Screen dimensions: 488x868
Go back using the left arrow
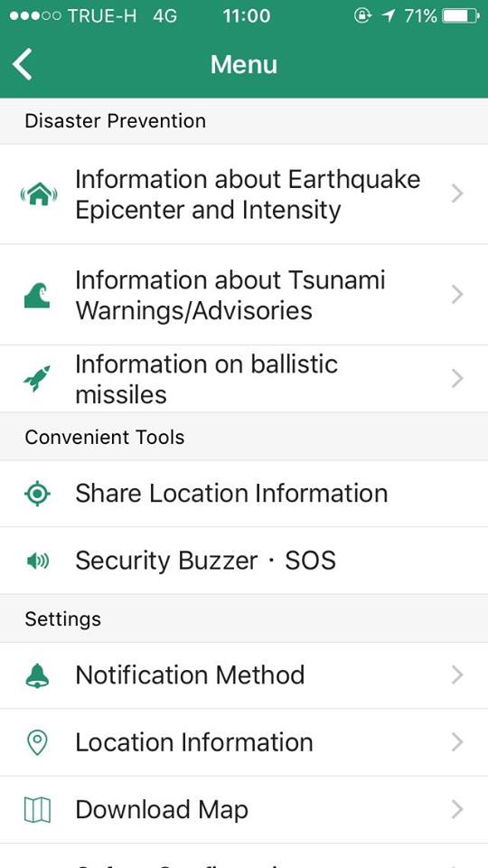pyautogui.click(x=23, y=64)
